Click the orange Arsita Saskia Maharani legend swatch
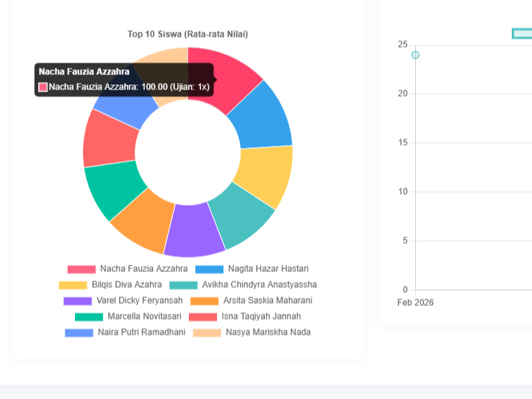532x399 pixels. [205, 301]
